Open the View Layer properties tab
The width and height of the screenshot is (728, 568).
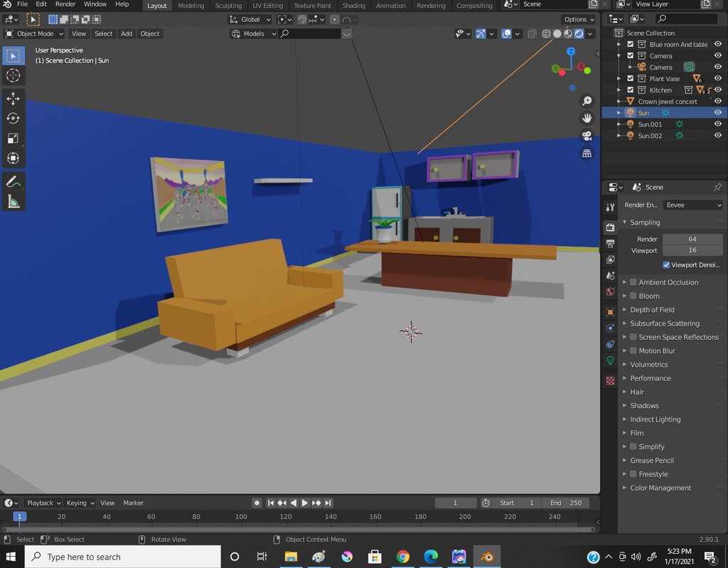point(610,259)
